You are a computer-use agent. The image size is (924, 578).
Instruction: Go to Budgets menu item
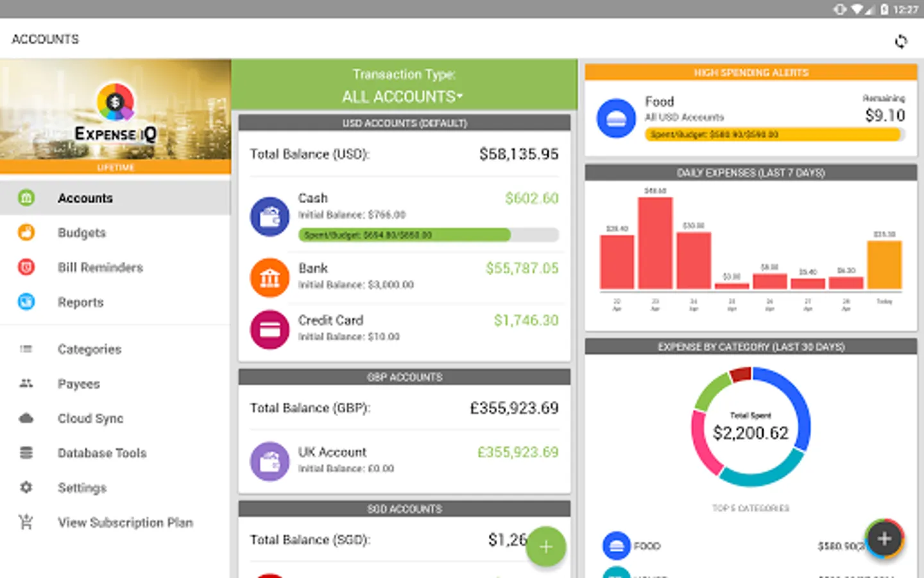116,232
